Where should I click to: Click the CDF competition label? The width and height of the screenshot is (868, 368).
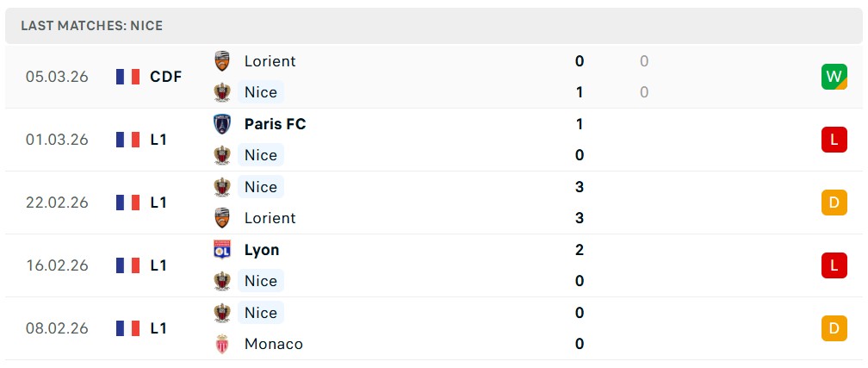point(166,77)
